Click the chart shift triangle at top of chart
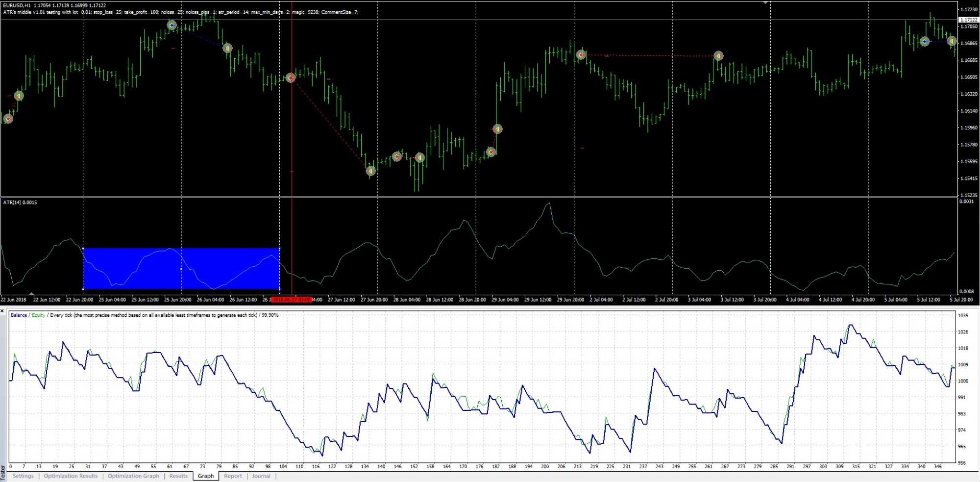This screenshot has width=980, height=482. click(765, 3)
